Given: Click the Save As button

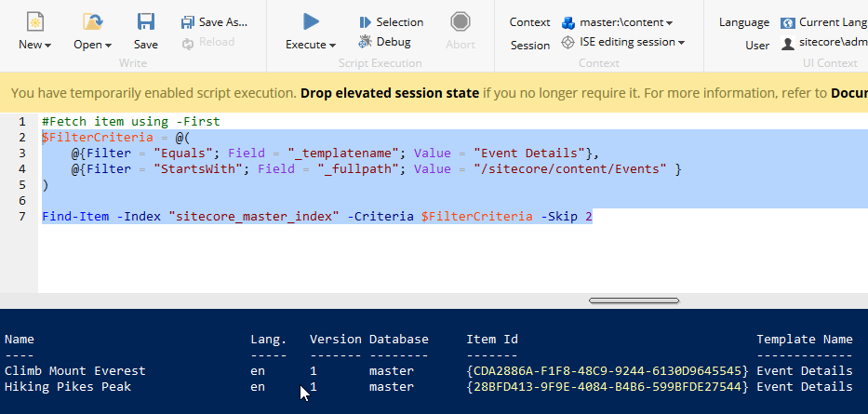Looking at the screenshot, I should [214, 21].
